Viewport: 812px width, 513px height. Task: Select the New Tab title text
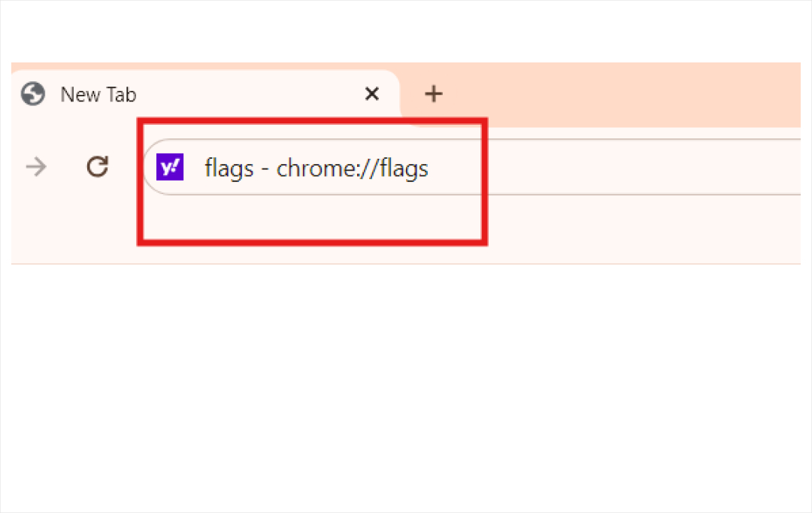[x=98, y=94]
